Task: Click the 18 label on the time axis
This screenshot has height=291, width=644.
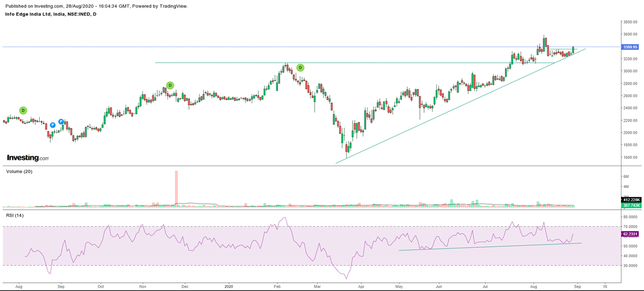Action: pyautogui.click(x=605, y=287)
